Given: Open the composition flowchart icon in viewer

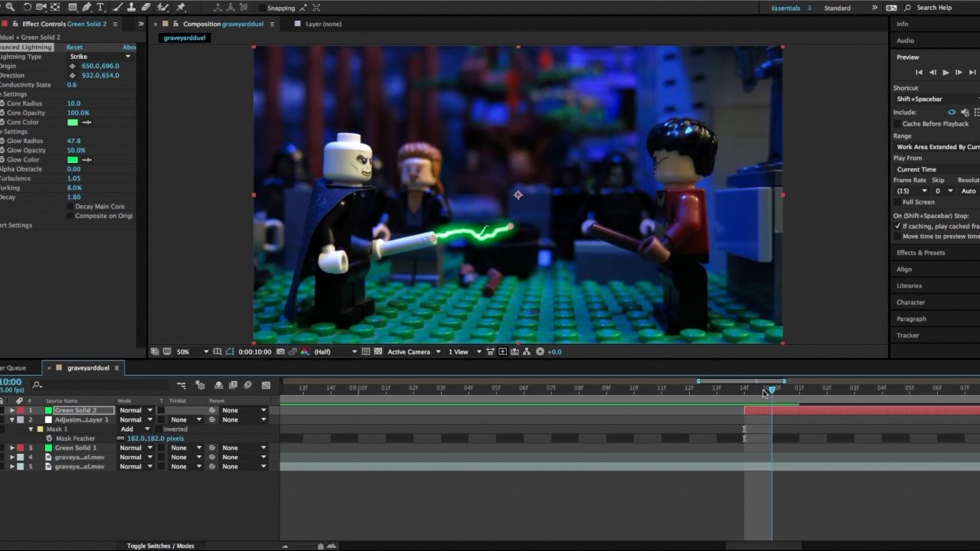Looking at the screenshot, I should coord(528,352).
